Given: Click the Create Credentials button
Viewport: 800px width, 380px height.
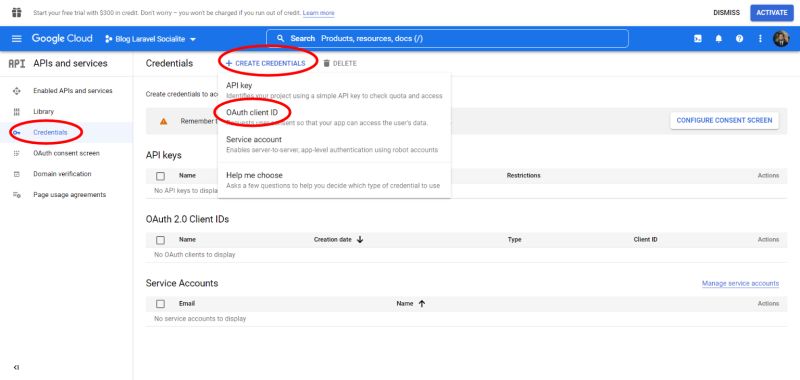Looking at the screenshot, I should pos(265,63).
